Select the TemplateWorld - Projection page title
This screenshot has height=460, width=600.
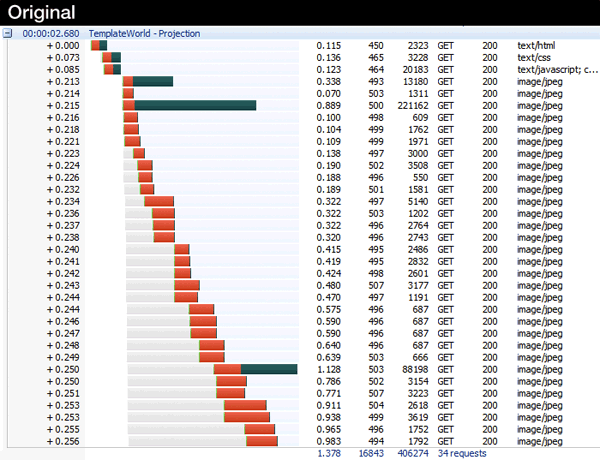click(x=144, y=34)
